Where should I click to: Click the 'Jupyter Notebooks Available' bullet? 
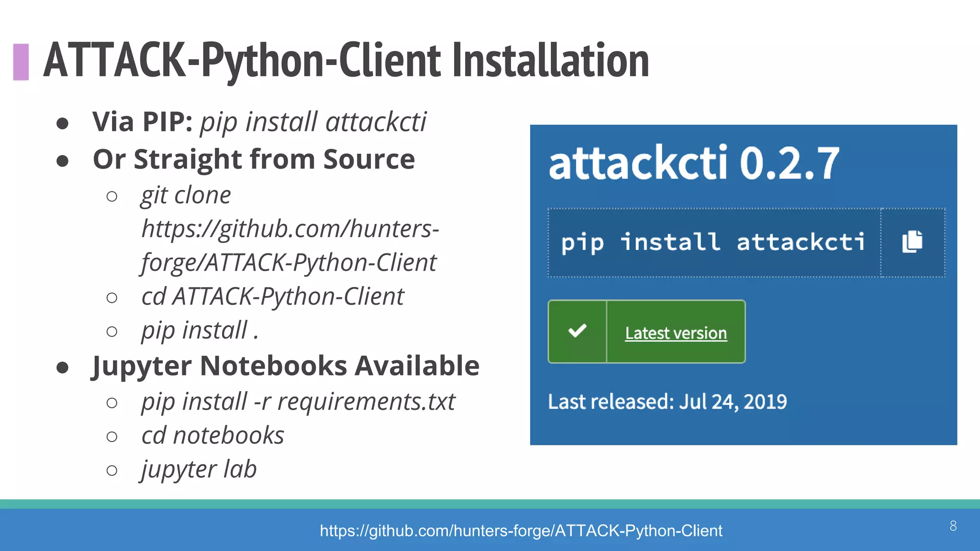pos(286,366)
